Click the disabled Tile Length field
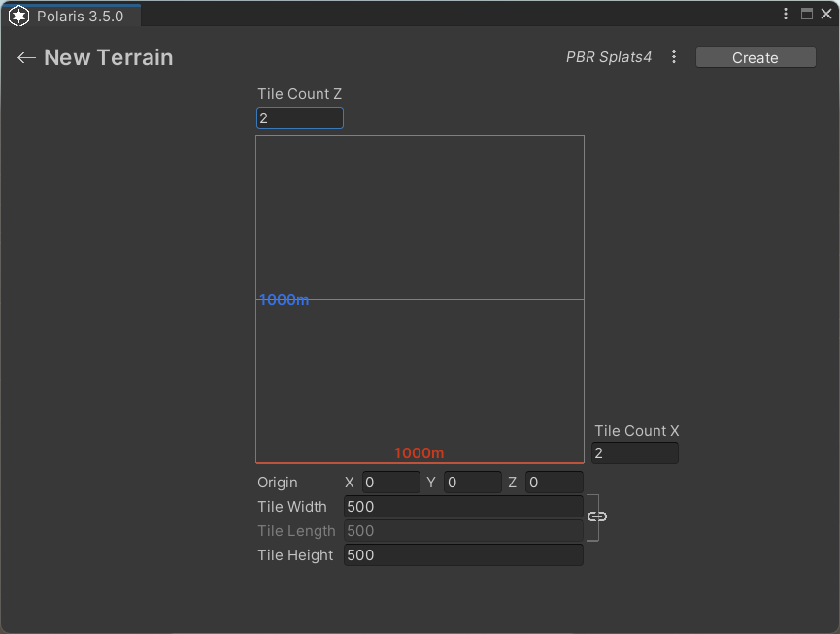Screen dimensions: 840x634 pos(463,531)
